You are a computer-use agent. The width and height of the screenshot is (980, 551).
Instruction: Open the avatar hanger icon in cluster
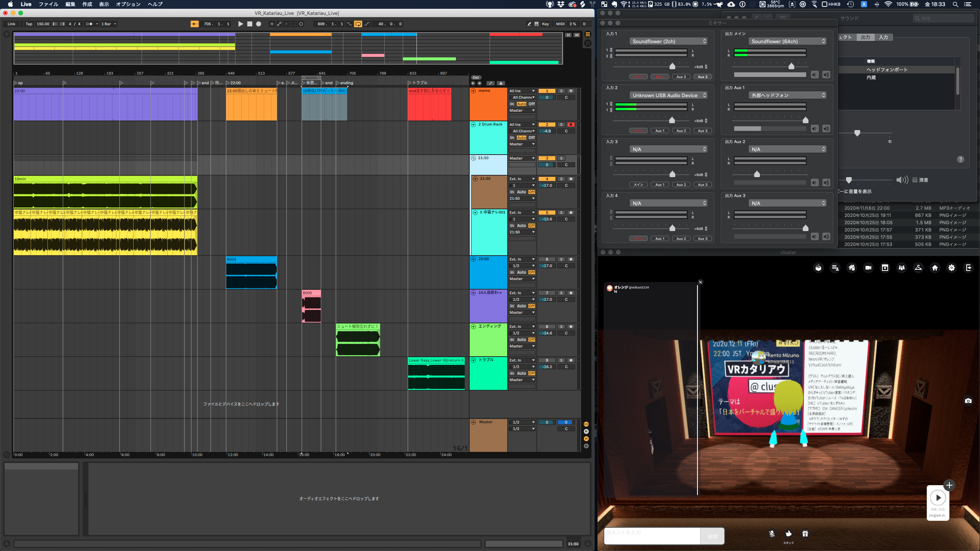pos(918,268)
